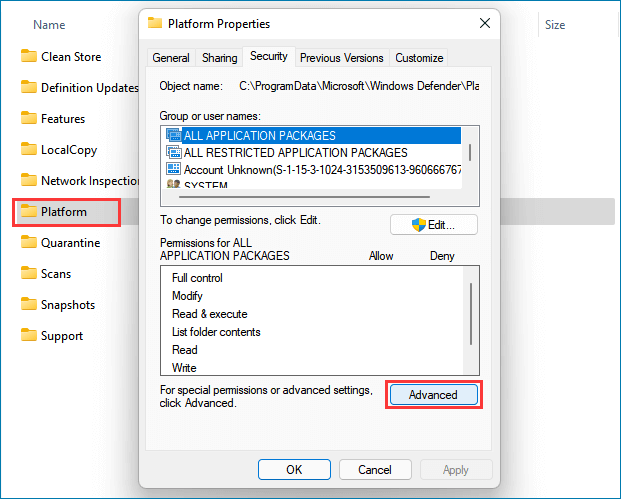
Task: Click the permissions list scrollbar
Action: [470, 310]
